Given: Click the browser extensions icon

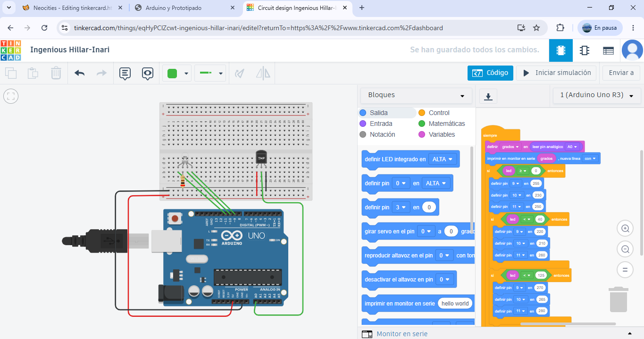Looking at the screenshot, I should pyautogui.click(x=560, y=28).
